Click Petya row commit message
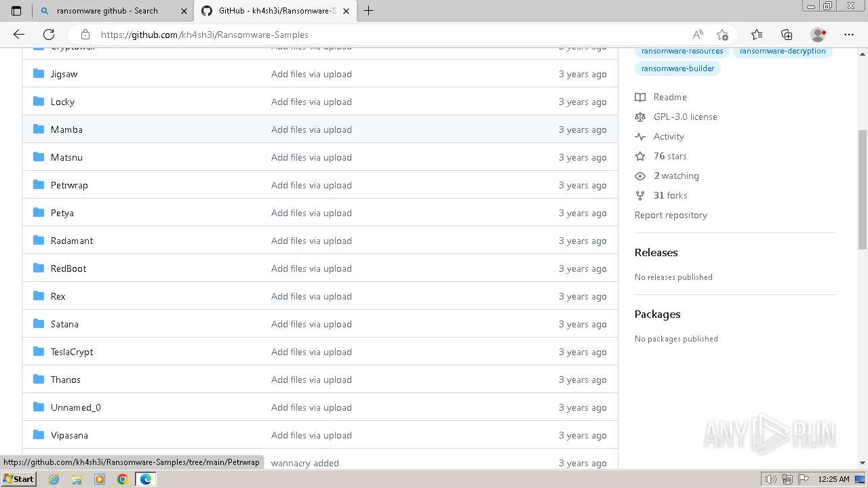This screenshot has width=868, height=488. tap(311, 213)
